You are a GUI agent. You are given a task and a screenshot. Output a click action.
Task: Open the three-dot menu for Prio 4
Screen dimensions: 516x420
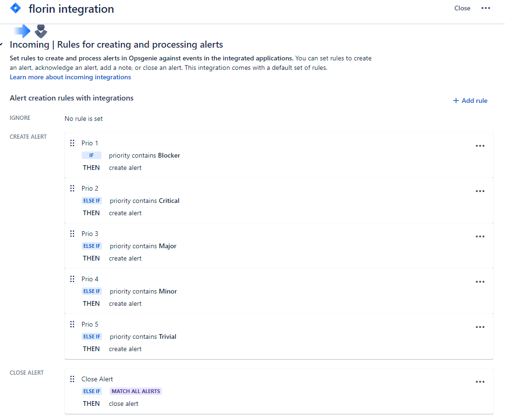[x=480, y=282]
